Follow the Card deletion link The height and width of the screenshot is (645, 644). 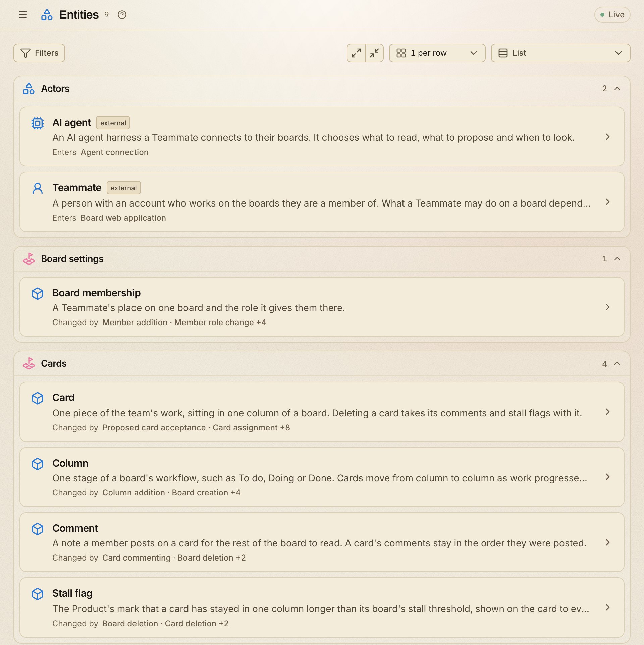191,624
